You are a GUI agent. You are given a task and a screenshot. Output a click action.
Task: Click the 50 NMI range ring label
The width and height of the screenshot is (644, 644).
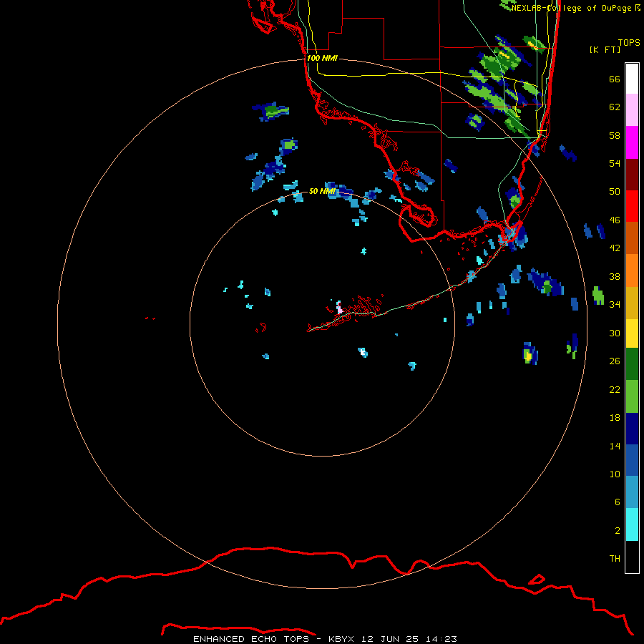(322, 191)
